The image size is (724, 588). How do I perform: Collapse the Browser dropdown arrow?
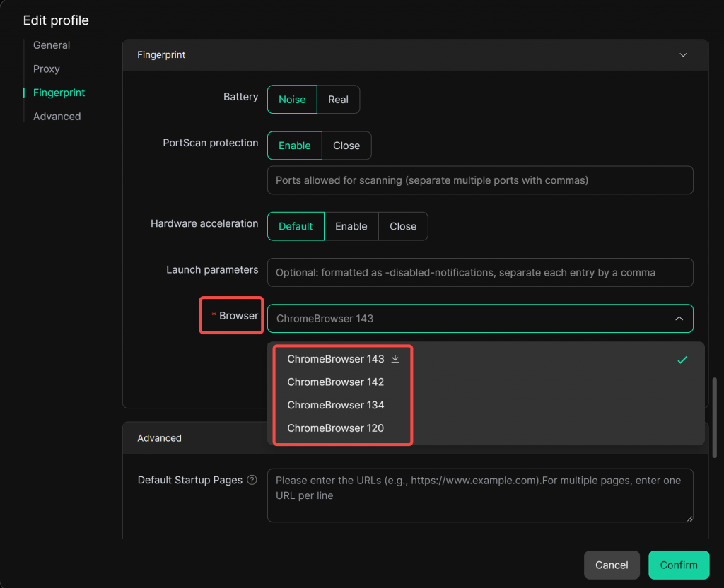679,319
